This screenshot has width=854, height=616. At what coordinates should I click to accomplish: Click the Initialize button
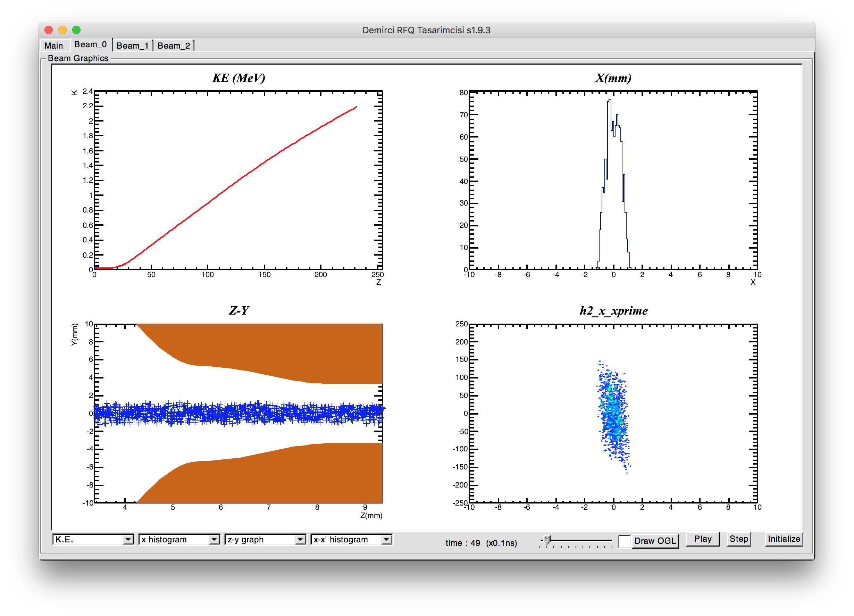click(x=784, y=539)
